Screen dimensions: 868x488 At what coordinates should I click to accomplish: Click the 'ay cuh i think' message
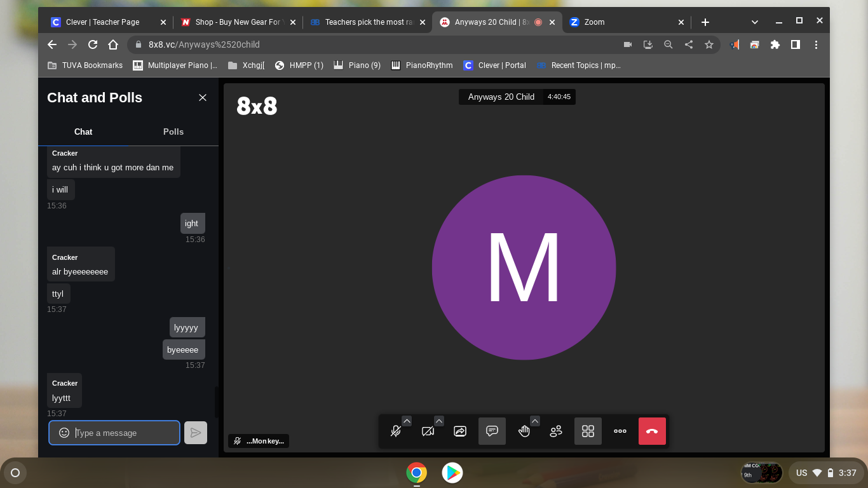pyautogui.click(x=113, y=168)
